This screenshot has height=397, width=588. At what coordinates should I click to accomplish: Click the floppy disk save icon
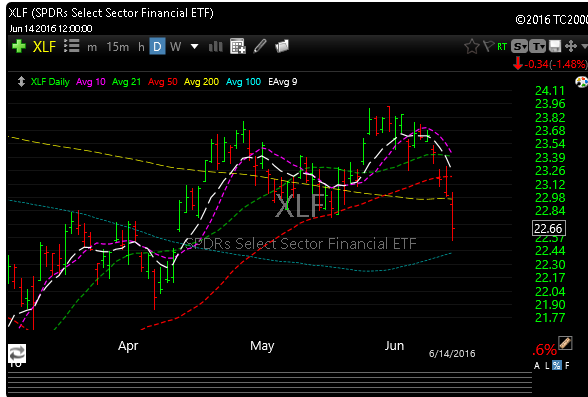pos(555,46)
